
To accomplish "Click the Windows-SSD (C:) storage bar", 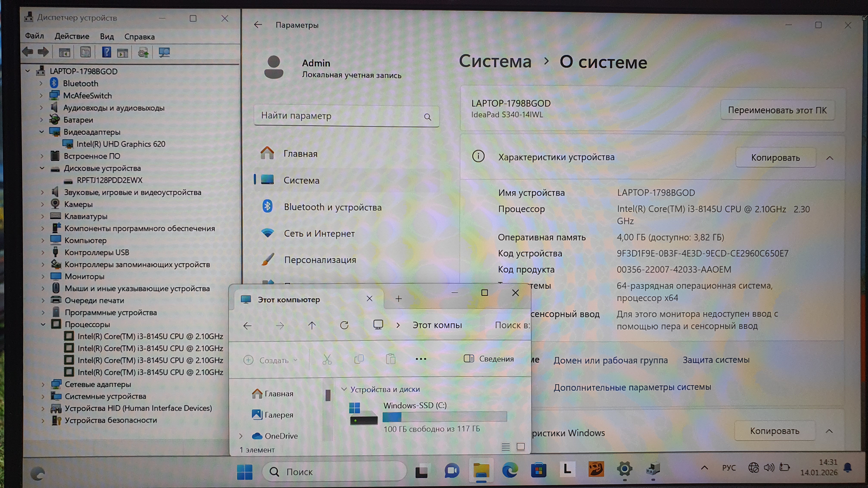I will click(445, 417).
